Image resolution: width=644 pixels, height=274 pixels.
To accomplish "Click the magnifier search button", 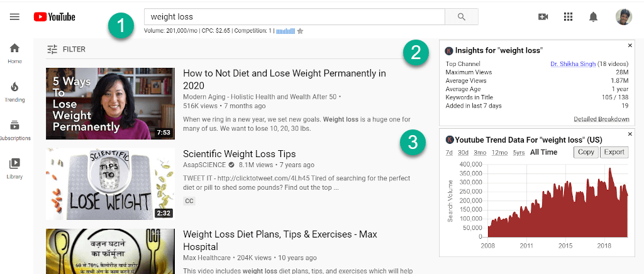I will 462,17.
